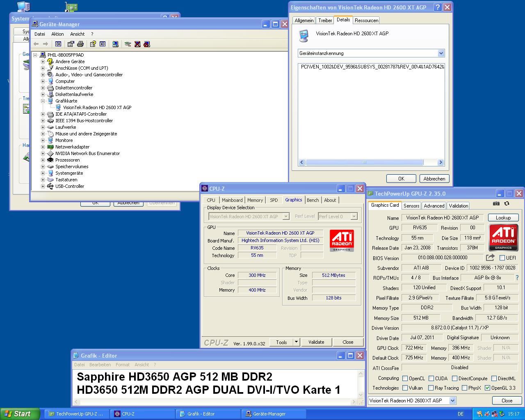525x420 pixels.
Task: Click the Close button in GPU-Z
Action: click(507, 401)
